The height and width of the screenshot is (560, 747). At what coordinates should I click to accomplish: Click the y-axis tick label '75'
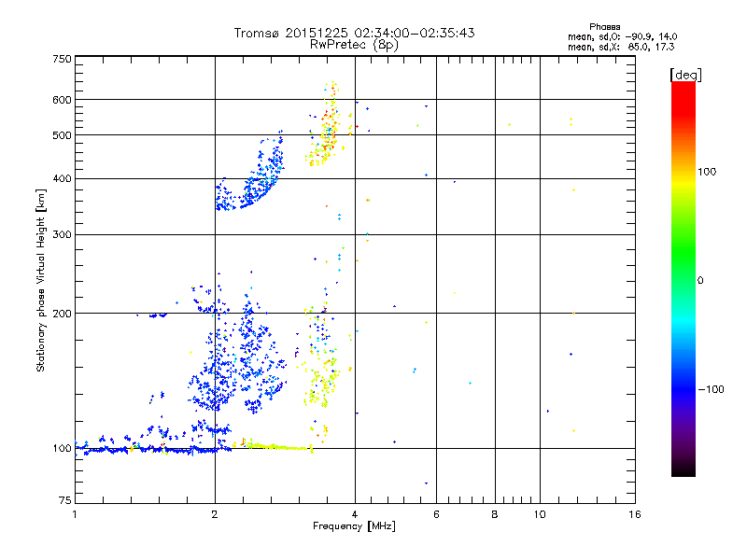pos(65,500)
